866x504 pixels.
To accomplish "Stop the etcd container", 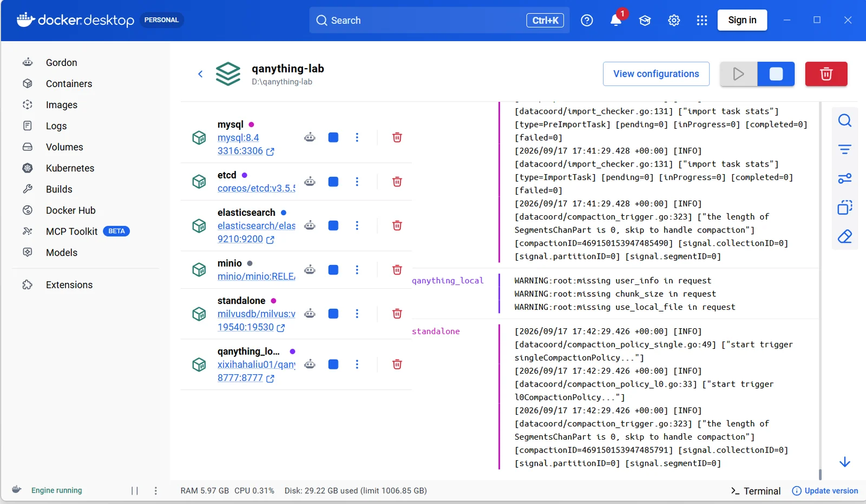I will pos(333,182).
